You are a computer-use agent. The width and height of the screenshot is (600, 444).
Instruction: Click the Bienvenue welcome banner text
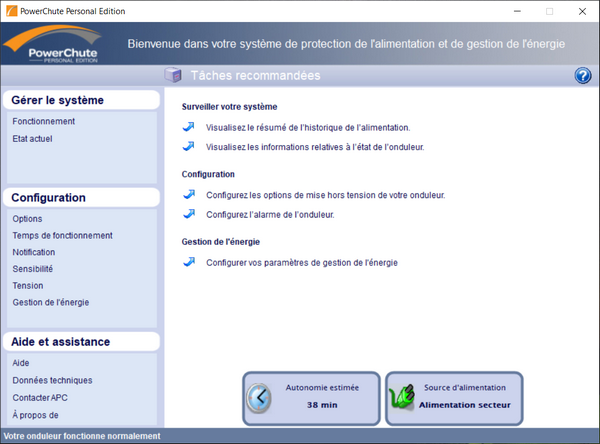pyautogui.click(x=346, y=44)
